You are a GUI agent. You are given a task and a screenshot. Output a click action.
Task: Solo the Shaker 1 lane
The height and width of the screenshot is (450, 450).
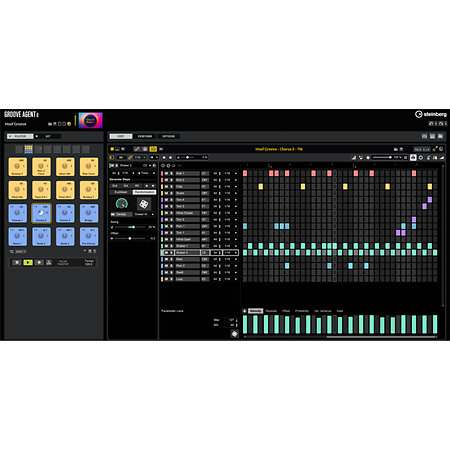pyautogui.click(x=171, y=246)
